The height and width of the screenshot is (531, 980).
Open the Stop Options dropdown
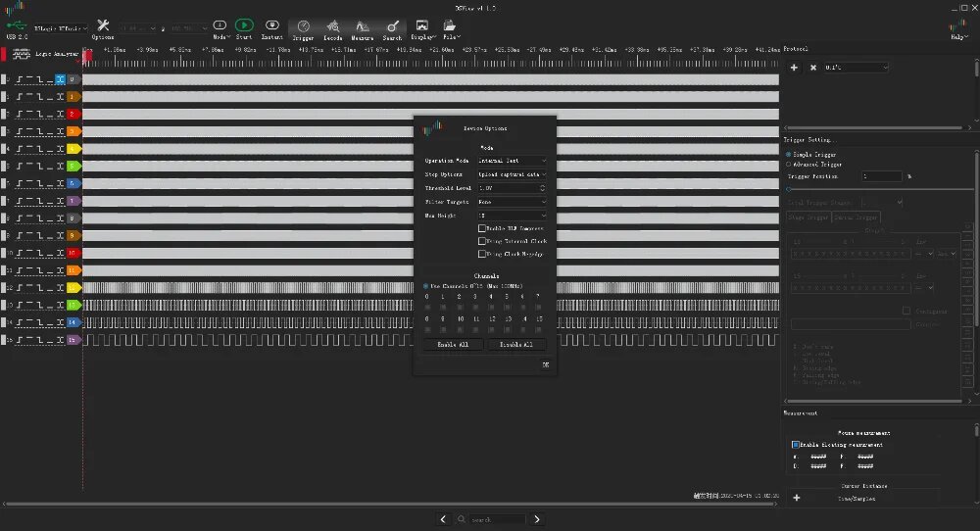pyautogui.click(x=512, y=174)
